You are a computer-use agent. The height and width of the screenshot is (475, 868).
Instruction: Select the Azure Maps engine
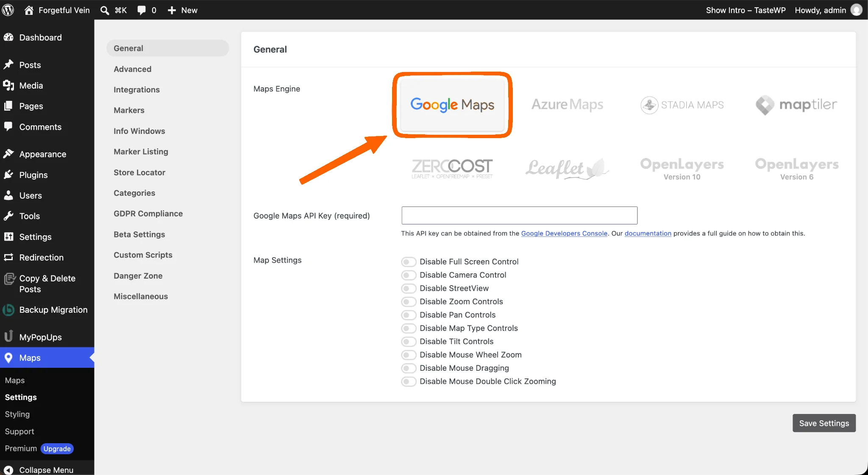567,105
